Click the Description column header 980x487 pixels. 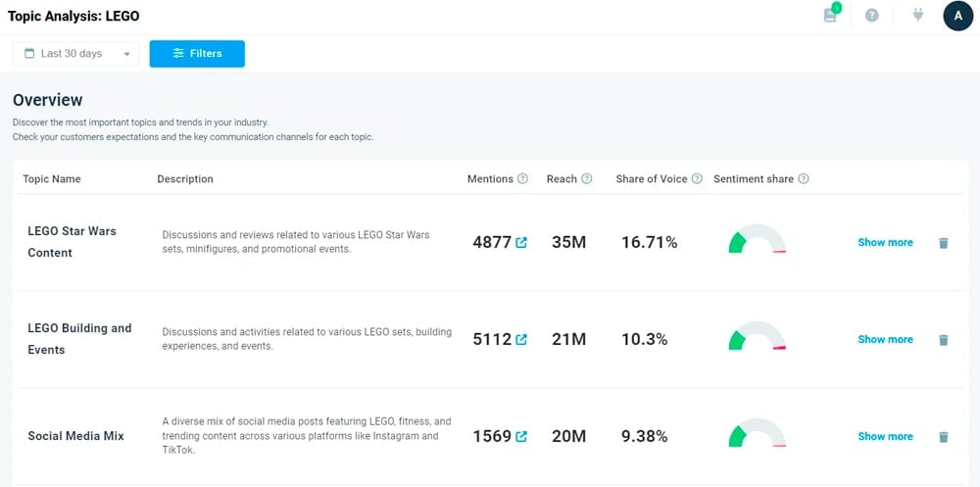[x=185, y=178]
